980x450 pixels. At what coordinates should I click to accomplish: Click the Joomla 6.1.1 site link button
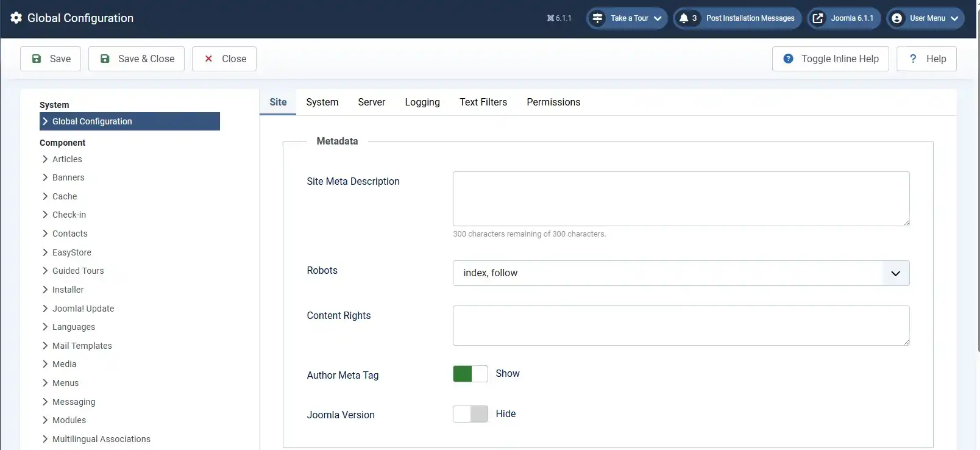pyautogui.click(x=844, y=18)
